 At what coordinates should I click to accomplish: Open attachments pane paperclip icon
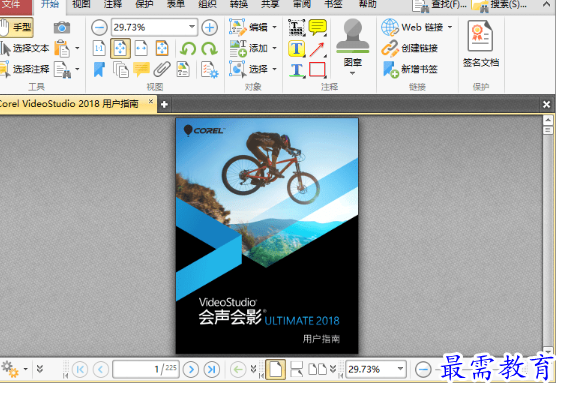162,70
